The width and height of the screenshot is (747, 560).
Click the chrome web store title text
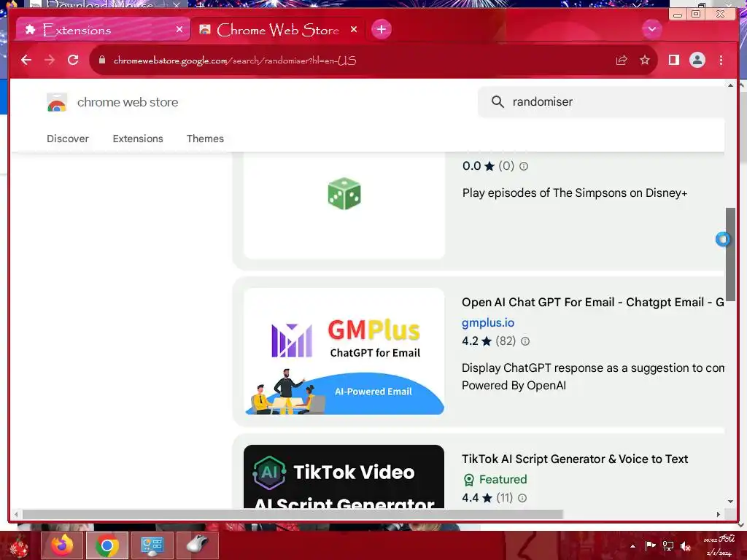click(x=128, y=102)
